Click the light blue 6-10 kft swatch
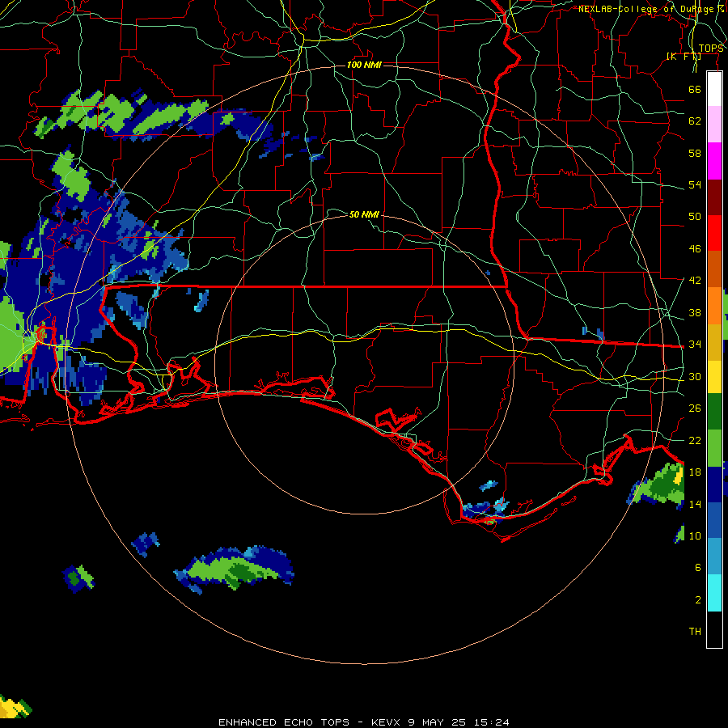This screenshot has height=728, width=728. [x=714, y=557]
